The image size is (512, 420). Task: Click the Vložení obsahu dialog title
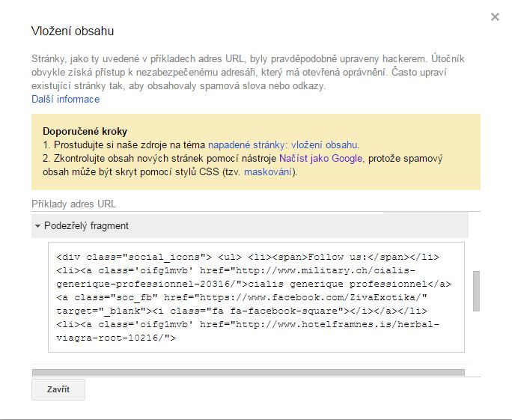[x=73, y=31]
